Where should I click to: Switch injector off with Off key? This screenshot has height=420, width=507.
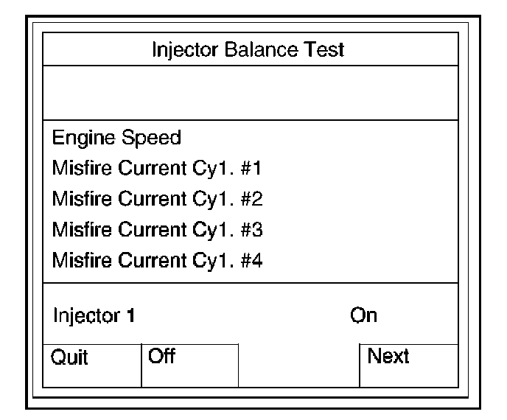[x=189, y=365]
